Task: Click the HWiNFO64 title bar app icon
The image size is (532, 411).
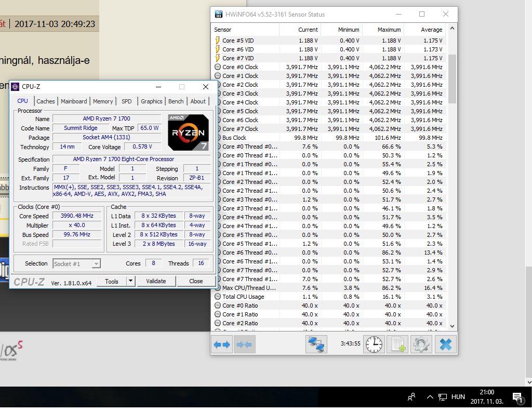Action: point(219,14)
